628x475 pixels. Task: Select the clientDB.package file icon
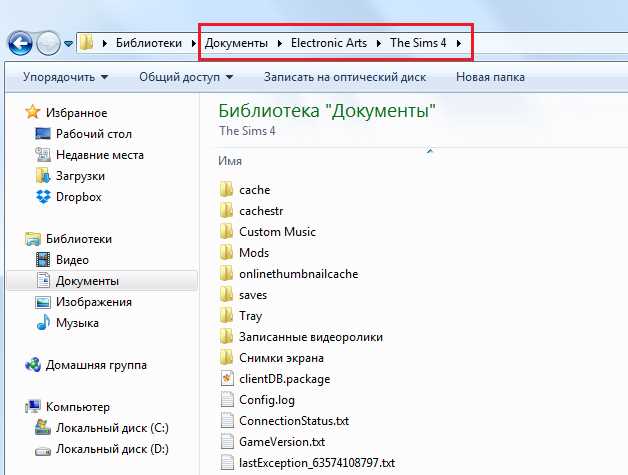point(227,378)
